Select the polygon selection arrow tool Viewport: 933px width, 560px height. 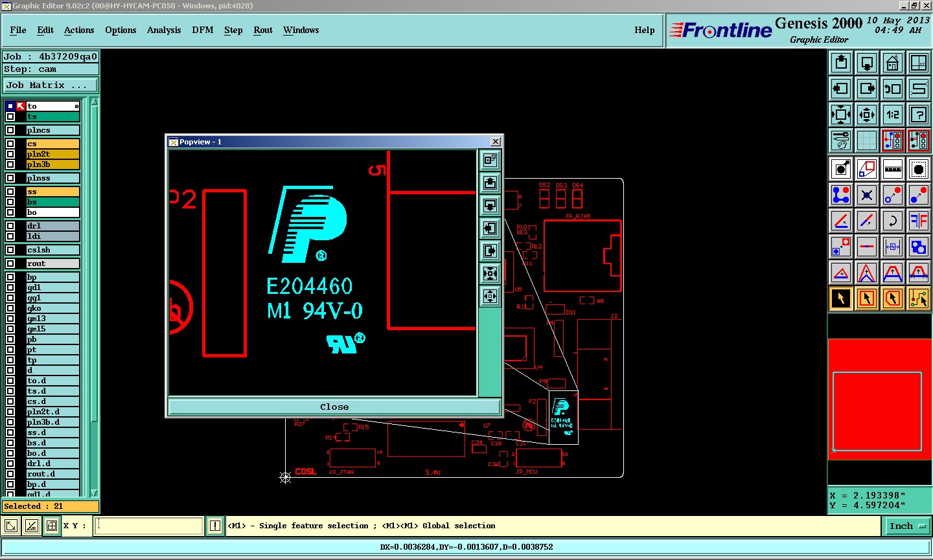(893, 298)
